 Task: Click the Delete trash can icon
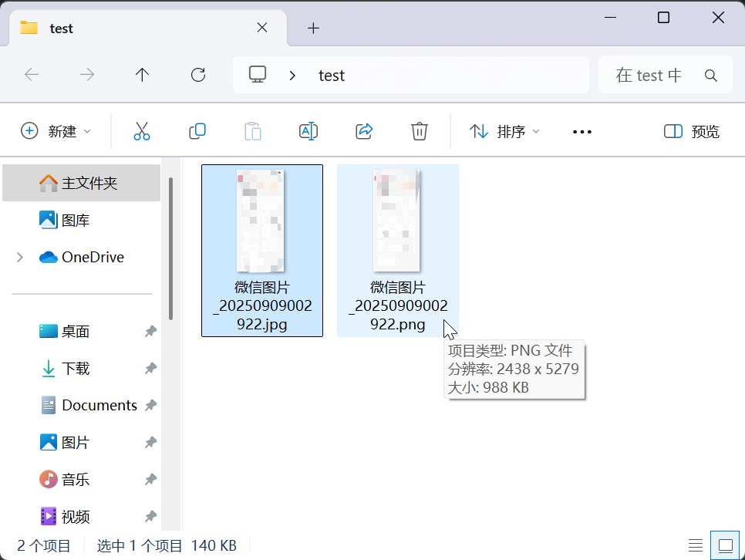click(x=419, y=131)
